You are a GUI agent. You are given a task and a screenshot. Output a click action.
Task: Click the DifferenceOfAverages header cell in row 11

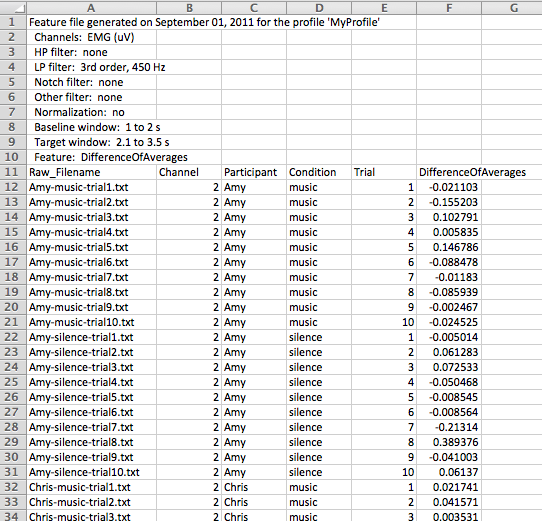(449, 172)
